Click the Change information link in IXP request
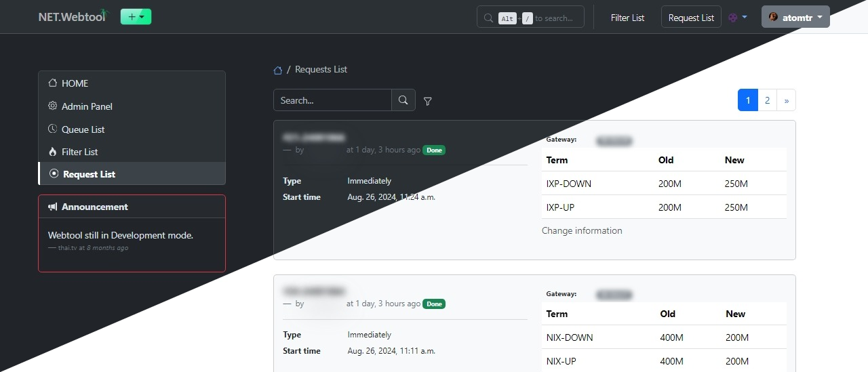868x372 pixels. 582,230
